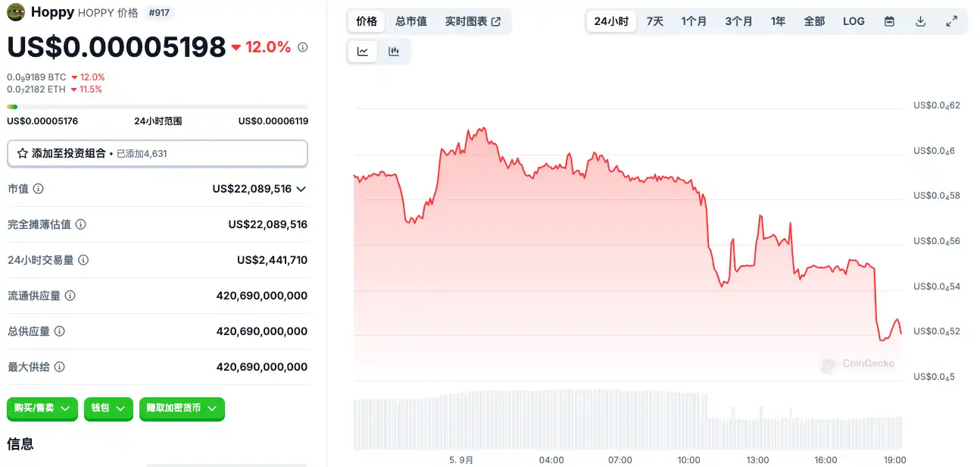Click the 24小时范围 price range bar
This screenshot has width=980, height=467.
pos(158,107)
